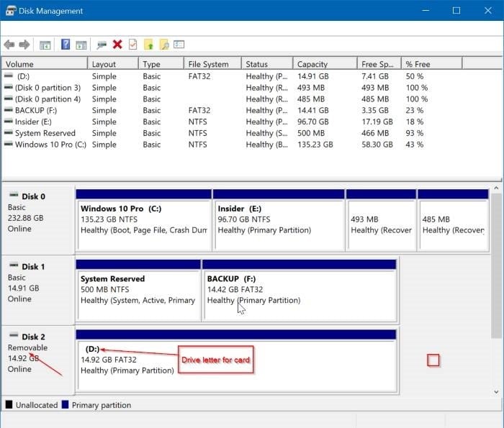Select the Insider (E:) partition block
The image size is (504, 428).
[278, 219]
